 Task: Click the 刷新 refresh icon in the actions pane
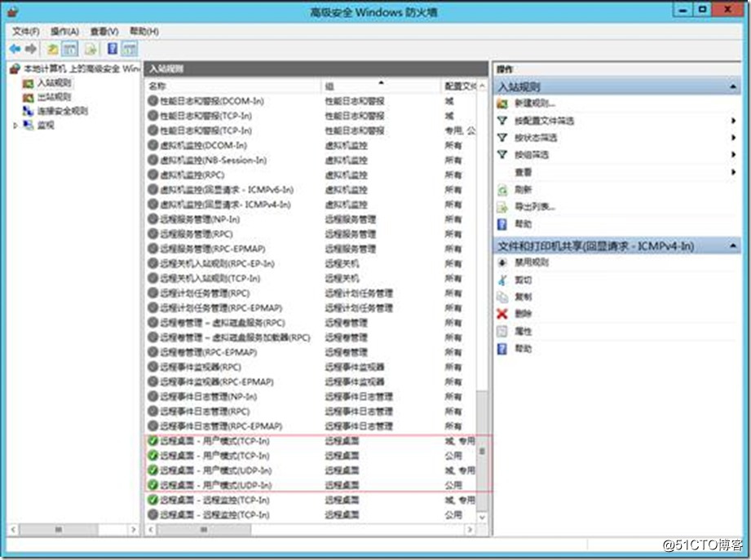502,190
